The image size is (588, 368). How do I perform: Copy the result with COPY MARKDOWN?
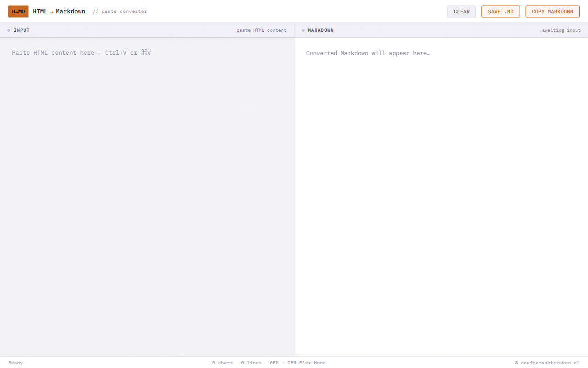[553, 11]
